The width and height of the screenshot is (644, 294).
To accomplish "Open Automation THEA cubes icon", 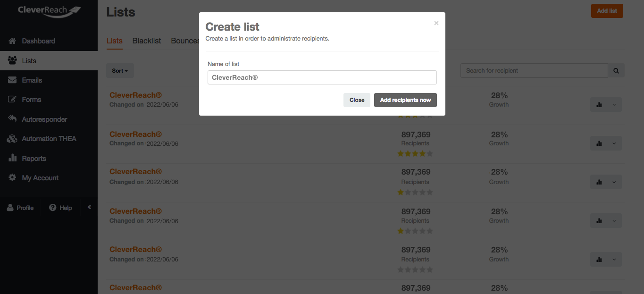I will pyautogui.click(x=13, y=139).
